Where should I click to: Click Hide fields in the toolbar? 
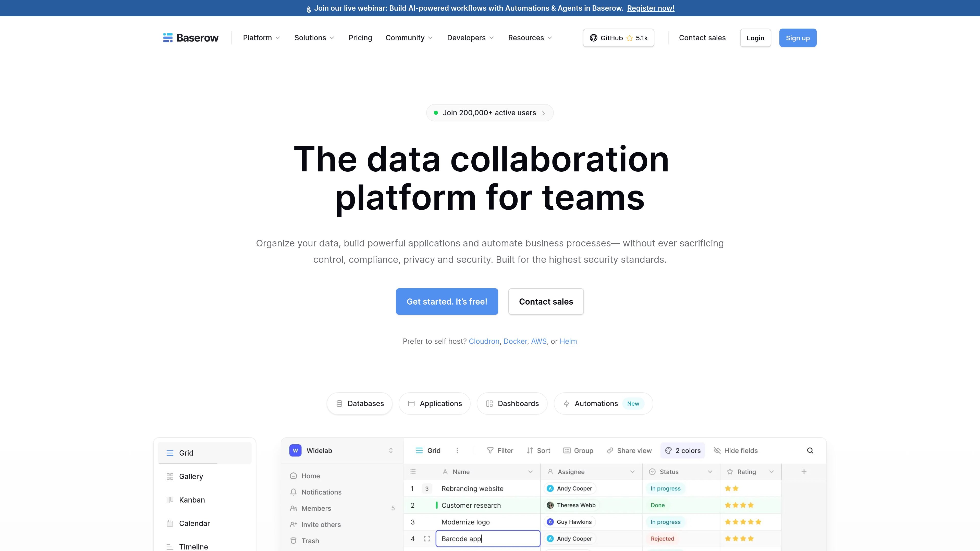(736, 450)
